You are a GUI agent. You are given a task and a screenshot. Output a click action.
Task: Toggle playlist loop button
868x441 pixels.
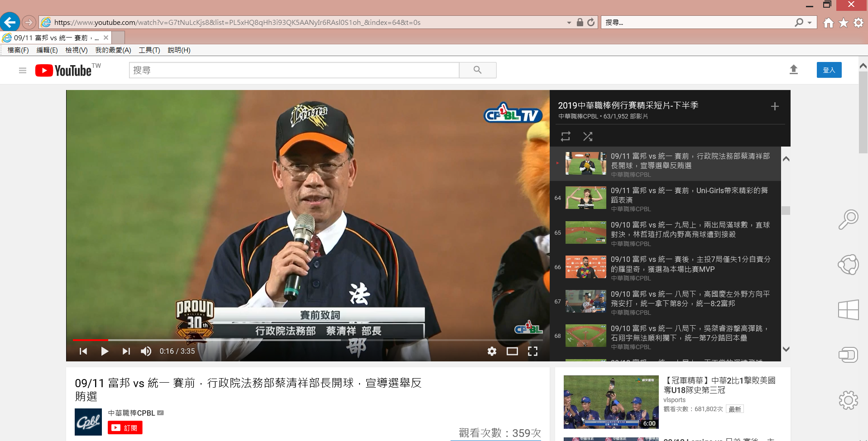[566, 136]
